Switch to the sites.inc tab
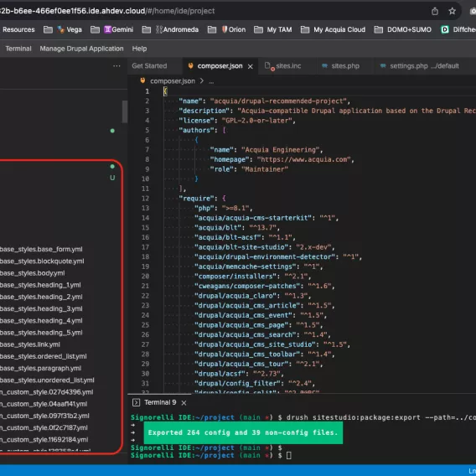The image size is (476, 476). click(288, 66)
